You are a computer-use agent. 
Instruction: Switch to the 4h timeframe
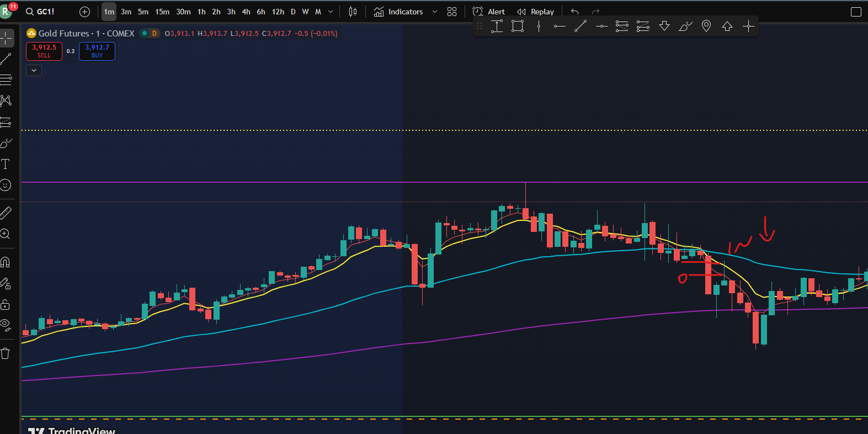(246, 12)
